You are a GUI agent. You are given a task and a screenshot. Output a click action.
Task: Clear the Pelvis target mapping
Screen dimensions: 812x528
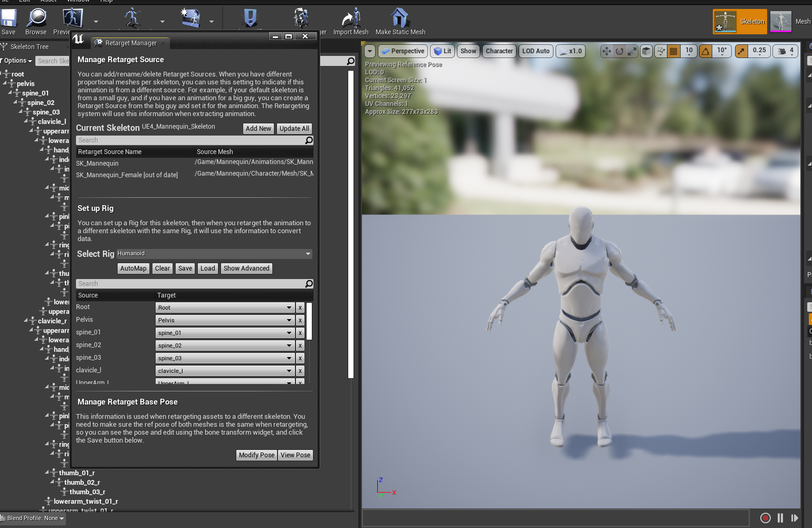[300, 320]
